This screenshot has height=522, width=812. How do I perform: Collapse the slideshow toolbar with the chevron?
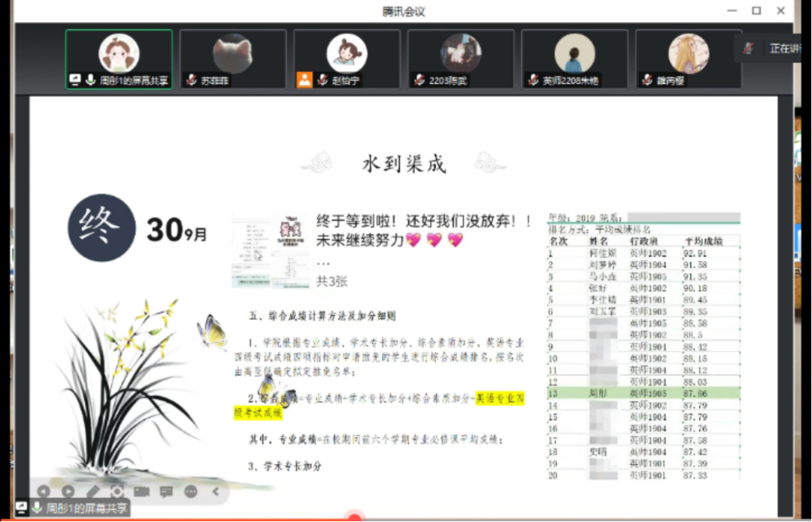coord(216,491)
